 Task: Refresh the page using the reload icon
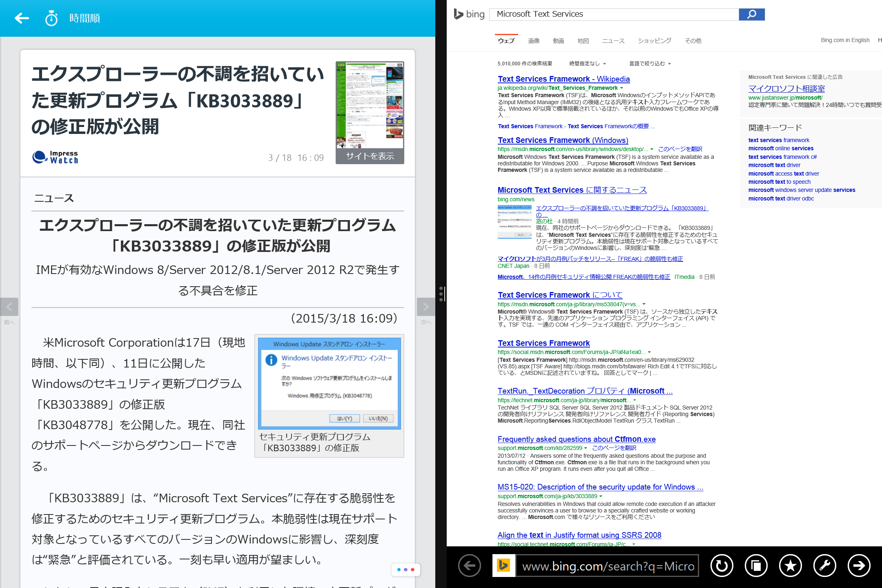click(x=721, y=566)
